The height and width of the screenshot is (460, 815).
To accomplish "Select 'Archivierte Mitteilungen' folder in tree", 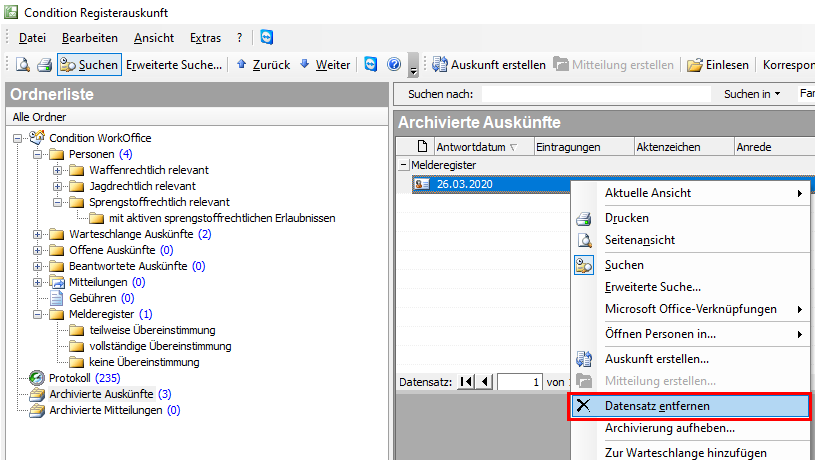I will (x=114, y=410).
